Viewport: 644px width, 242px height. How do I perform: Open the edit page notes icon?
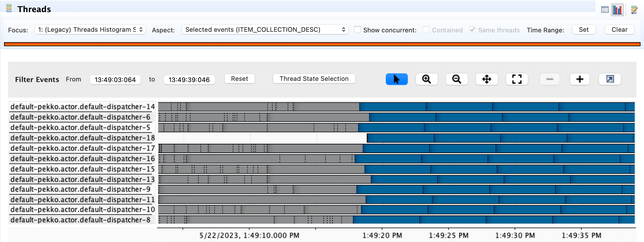pos(634,10)
